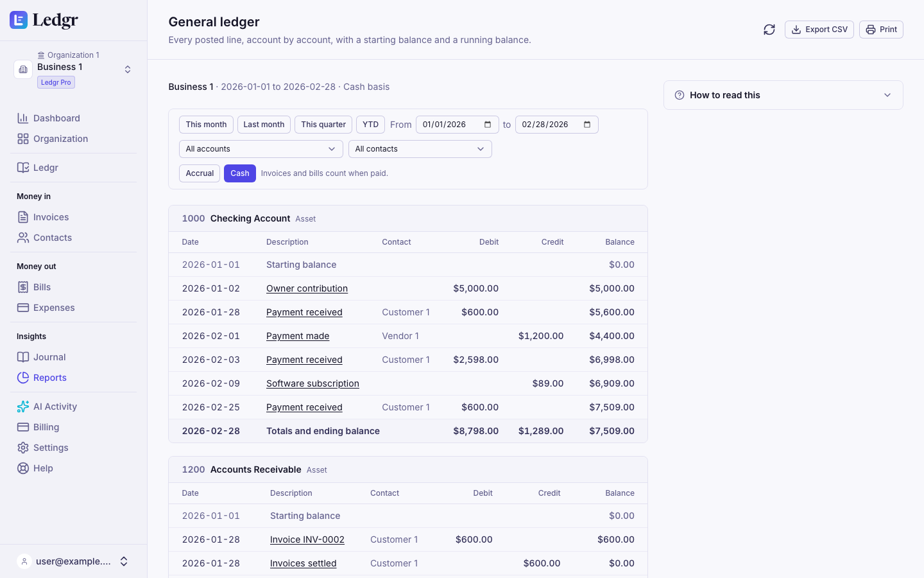This screenshot has height=578, width=924.
Task: Click the 1000 Checking Account header
Action: click(408, 218)
